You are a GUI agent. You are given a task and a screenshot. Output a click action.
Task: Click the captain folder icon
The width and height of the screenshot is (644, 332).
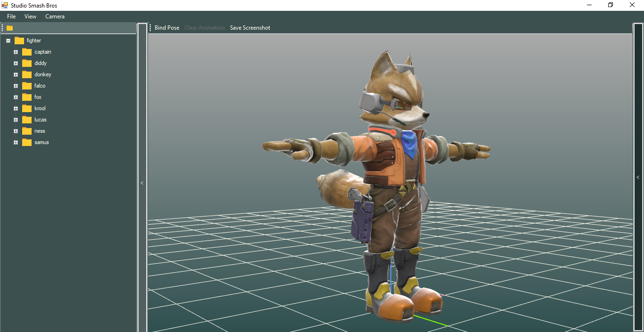coord(27,52)
